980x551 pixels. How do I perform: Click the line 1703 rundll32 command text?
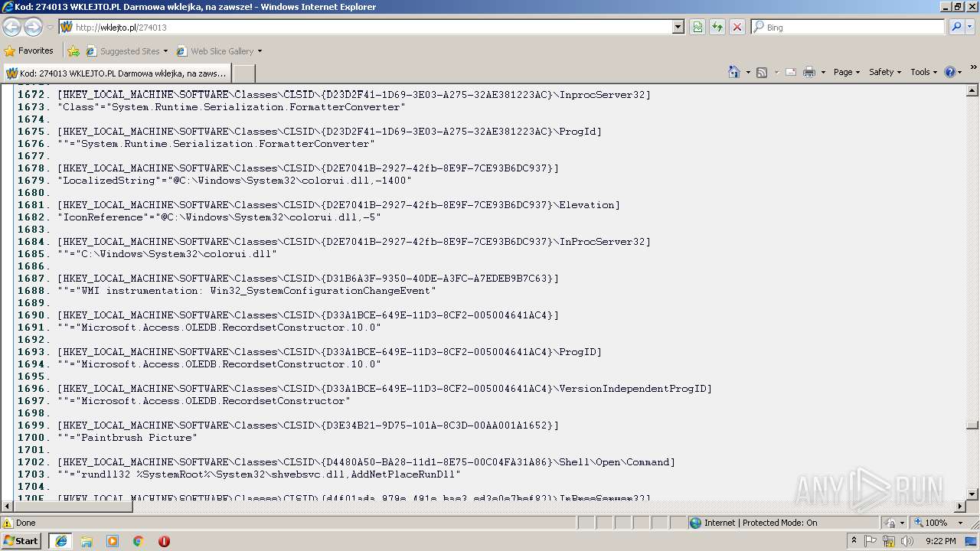259,474
